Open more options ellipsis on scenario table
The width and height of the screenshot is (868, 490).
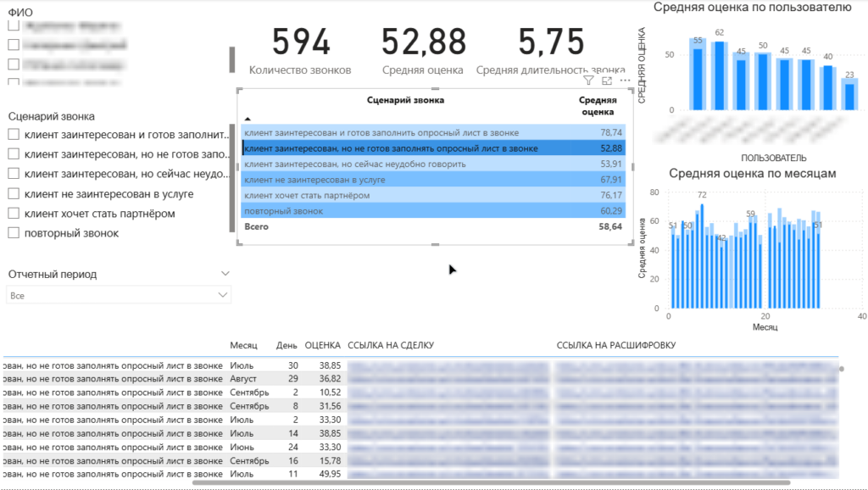(x=625, y=81)
